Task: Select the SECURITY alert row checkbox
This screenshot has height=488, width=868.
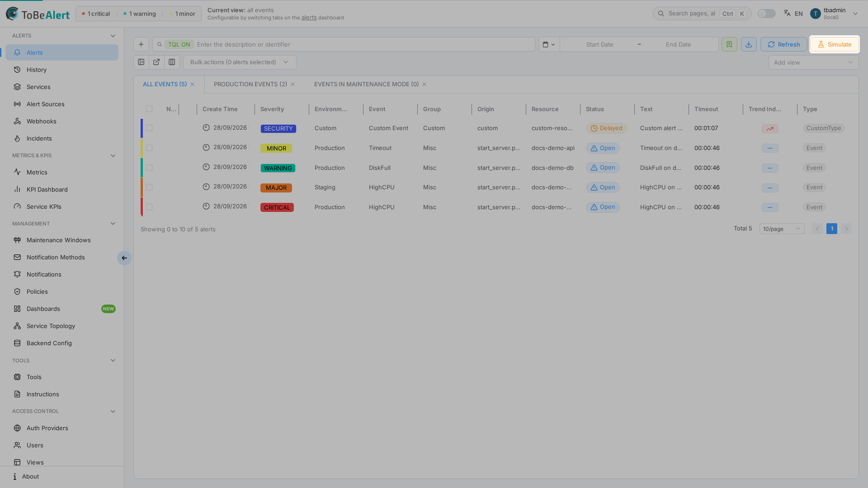Action: coord(149,128)
